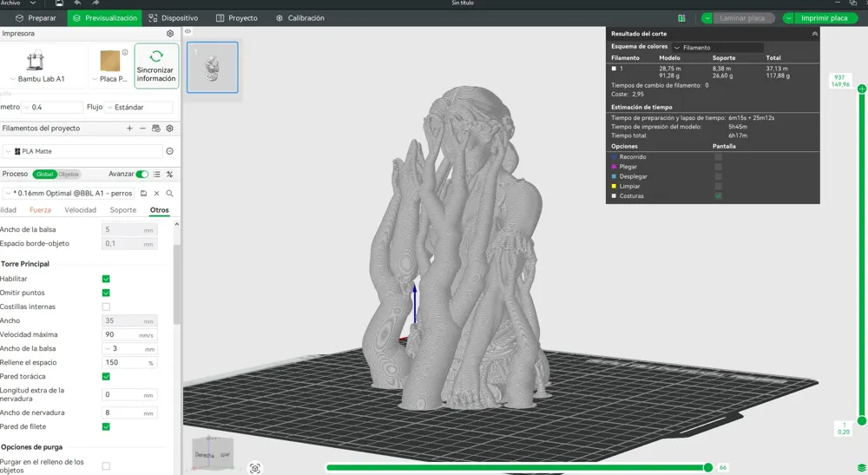Click the Bambu Lab A1 printer image
868x475 pixels.
tap(36, 60)
